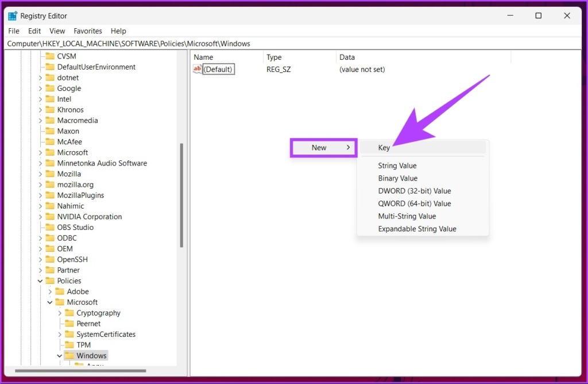Viewport: 588px width, 384px height.
Task: Click the Adobe folder icon under Policies
Action: tap(60, 291)
